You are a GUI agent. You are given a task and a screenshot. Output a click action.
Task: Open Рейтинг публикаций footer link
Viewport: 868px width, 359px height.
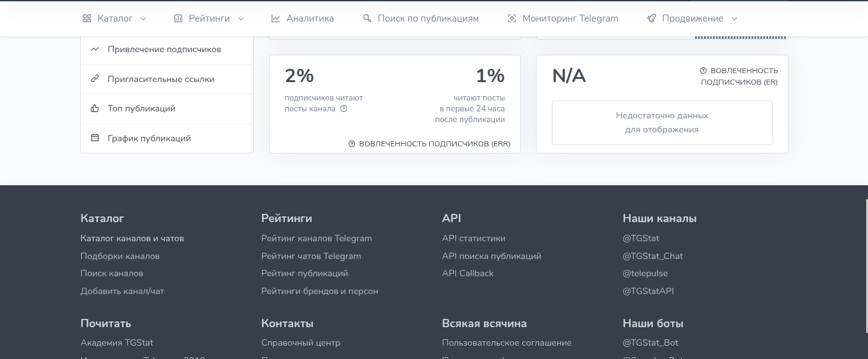point(305,273)
